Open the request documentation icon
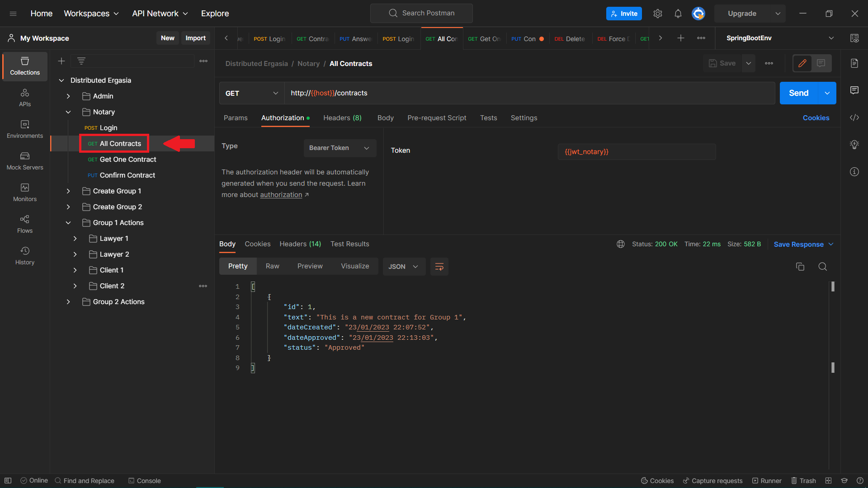The width and height of the screenshot is (868, 488). (x=854, y=63)
